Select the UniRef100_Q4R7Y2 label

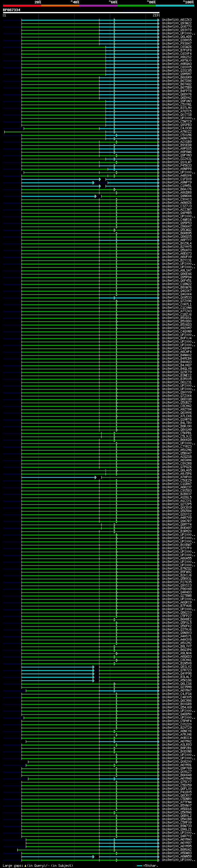pos(177,836)
